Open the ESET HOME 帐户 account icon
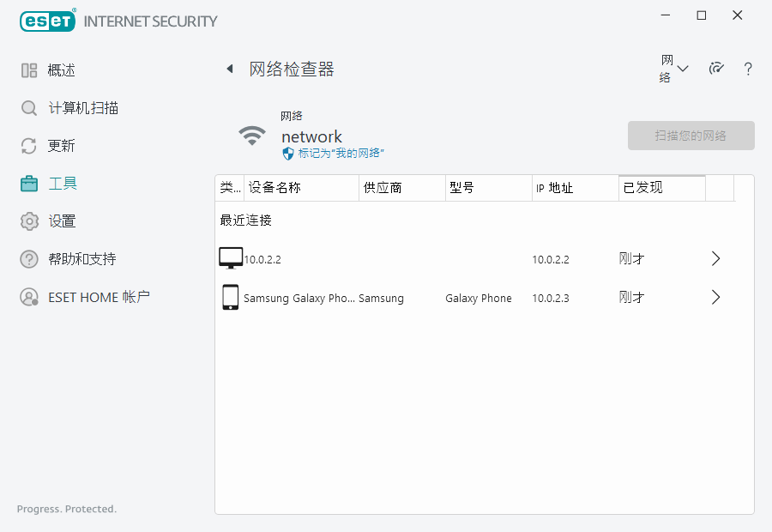This screenshot has height=532, width=772. (29, 297)
